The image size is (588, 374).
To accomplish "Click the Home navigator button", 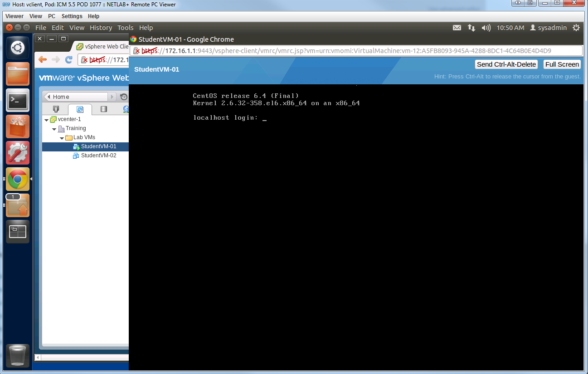I will (x=76, y=97).
